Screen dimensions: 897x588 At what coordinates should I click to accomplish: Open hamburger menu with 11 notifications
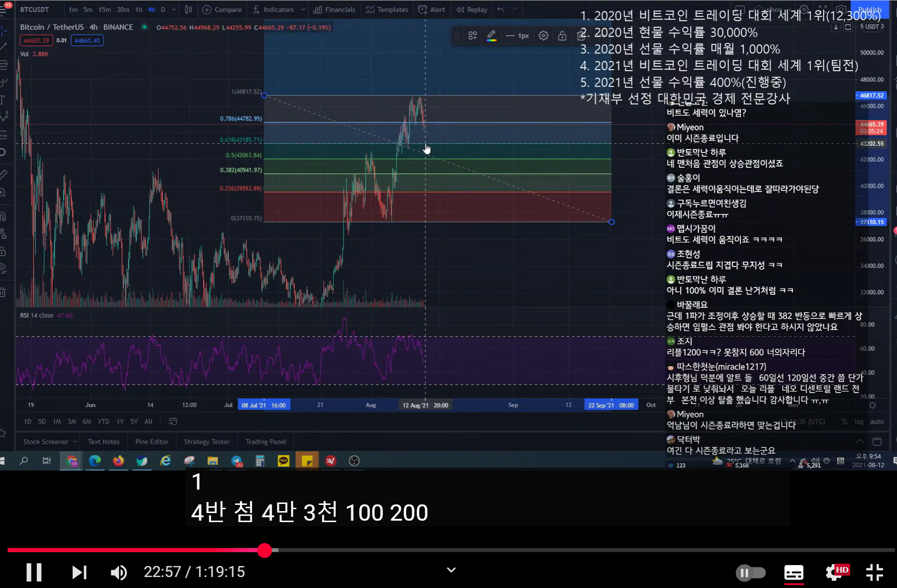(x=4, y=9)
